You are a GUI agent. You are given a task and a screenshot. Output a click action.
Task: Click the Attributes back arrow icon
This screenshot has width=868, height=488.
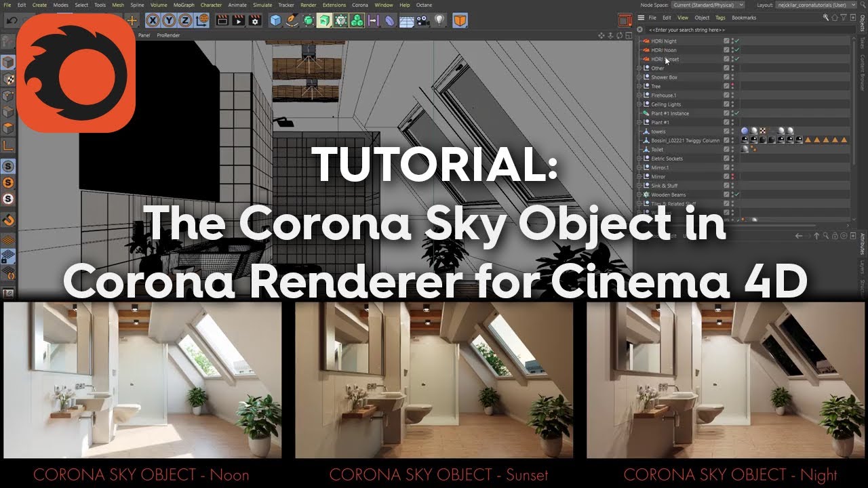[798, 236]
